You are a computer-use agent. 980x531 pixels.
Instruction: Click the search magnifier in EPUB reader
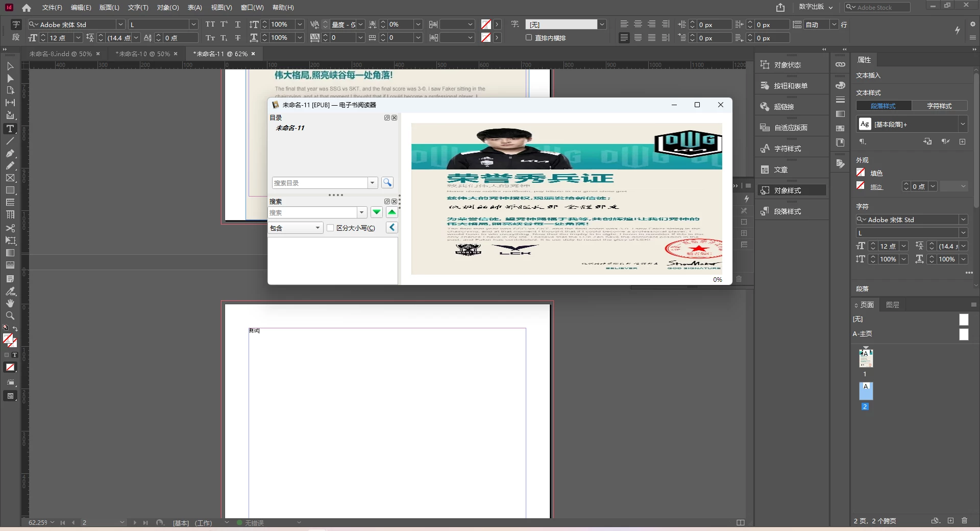click(387, 182)
